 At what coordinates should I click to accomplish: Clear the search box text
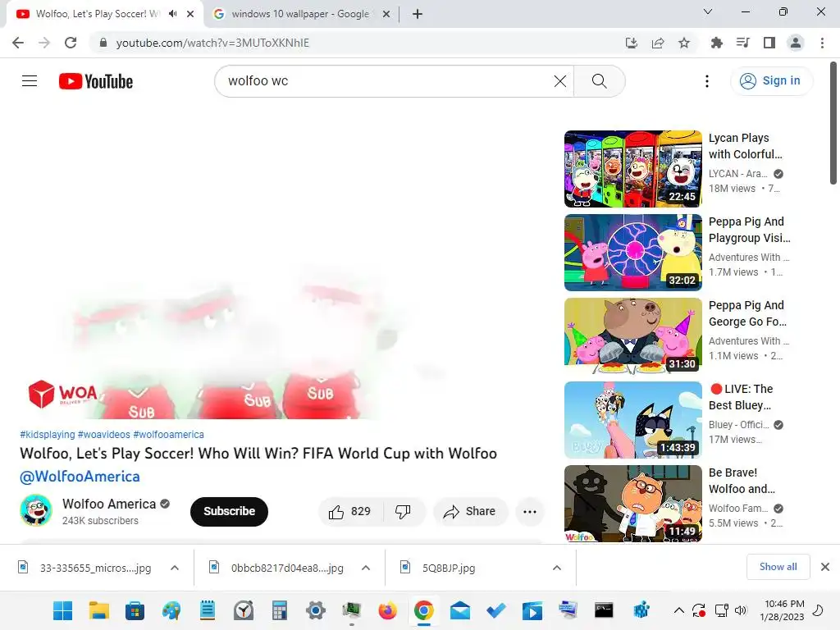(559, 81)
